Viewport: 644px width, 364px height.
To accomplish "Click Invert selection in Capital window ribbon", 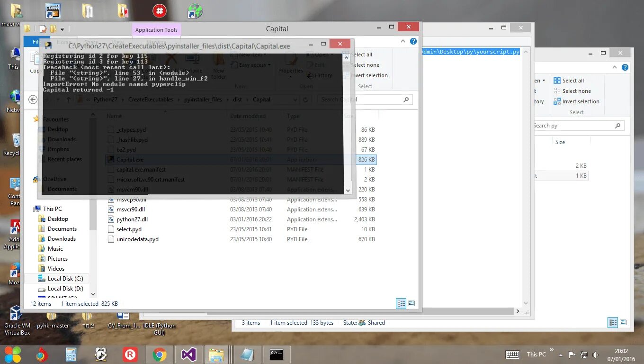I will click(370, 75).
